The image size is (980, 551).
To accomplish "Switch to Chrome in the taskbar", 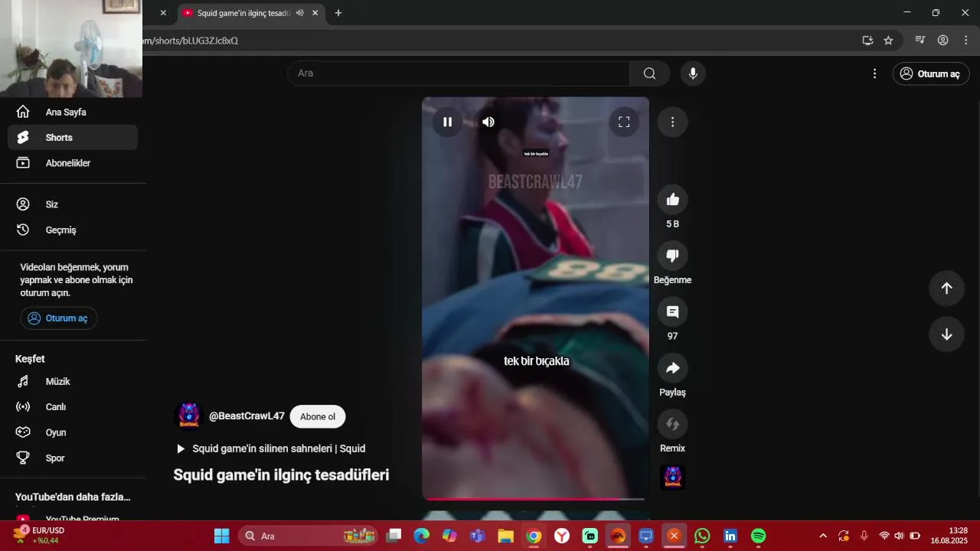I will pyautogui.click(x=534, y=536).
